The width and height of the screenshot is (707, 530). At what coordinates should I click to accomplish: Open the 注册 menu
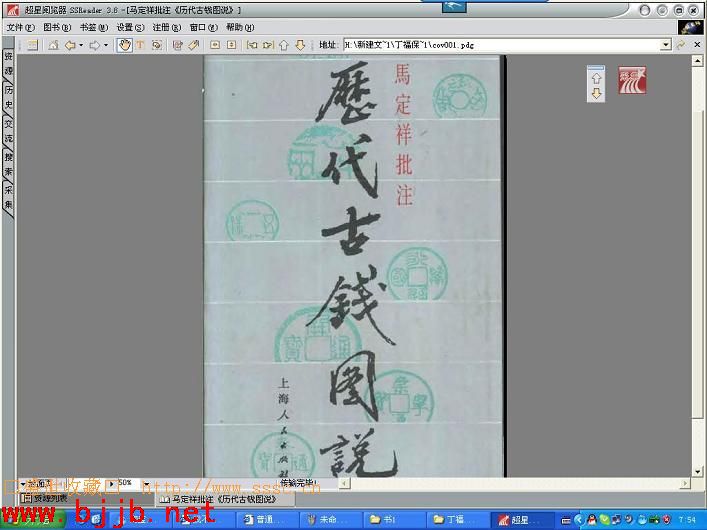[167, 28]
